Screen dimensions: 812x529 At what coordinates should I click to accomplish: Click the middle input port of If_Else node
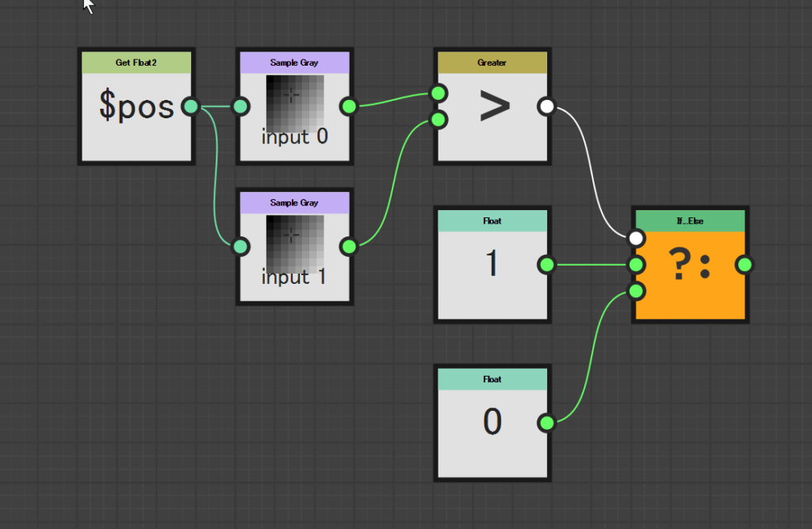point(636,265)
